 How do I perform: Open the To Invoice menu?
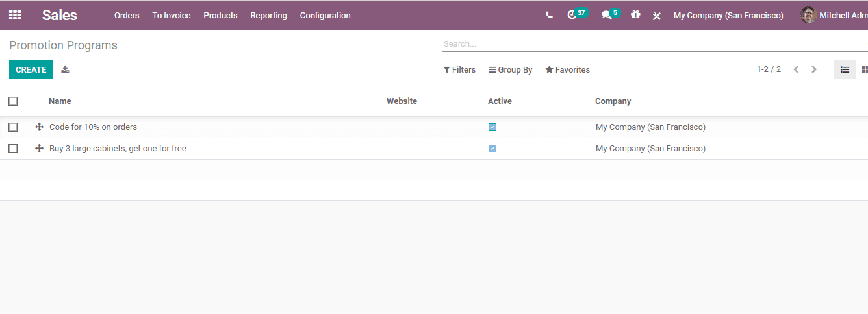click(x=172, y=15)
